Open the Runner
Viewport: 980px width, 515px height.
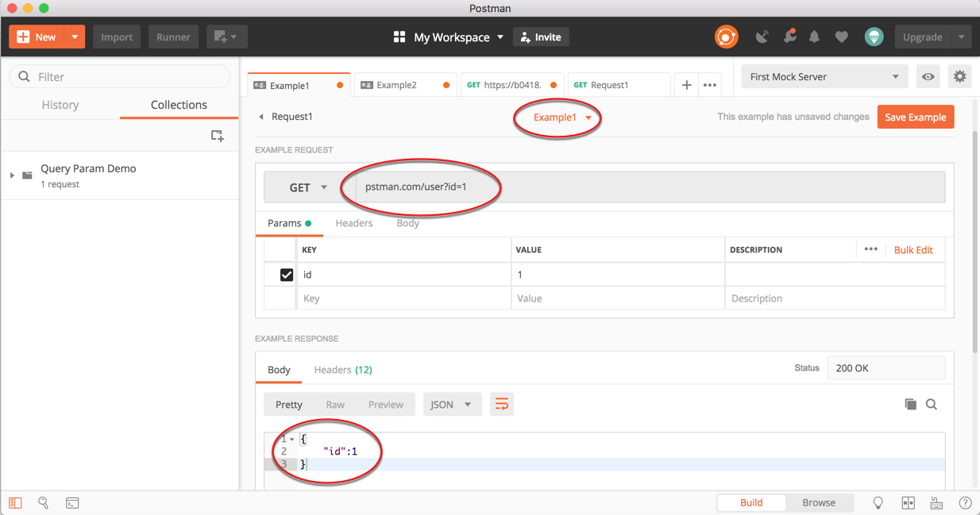(173, 37)
